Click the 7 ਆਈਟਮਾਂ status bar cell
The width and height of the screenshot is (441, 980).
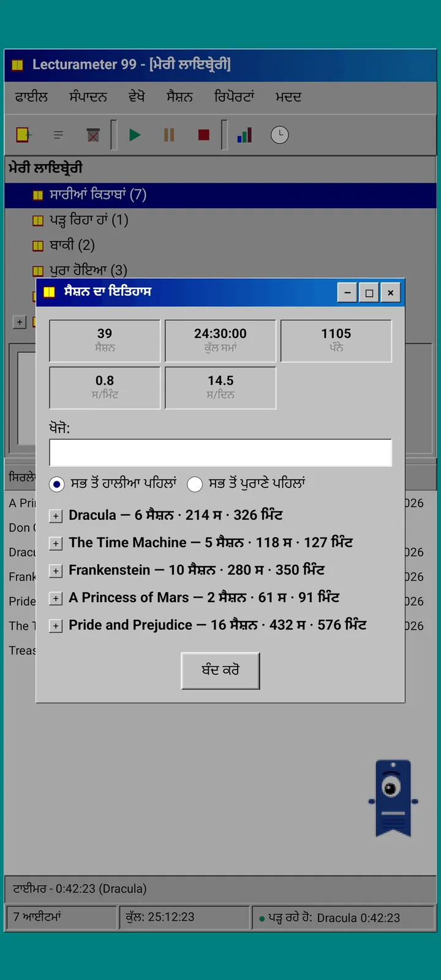tap(61, 918)
